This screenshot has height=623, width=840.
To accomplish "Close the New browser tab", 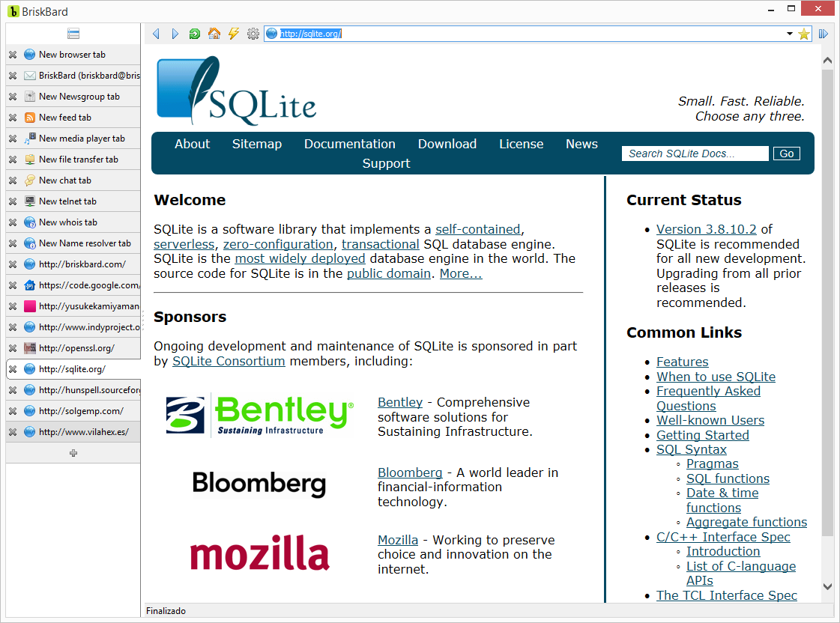I will coord(13,55).
